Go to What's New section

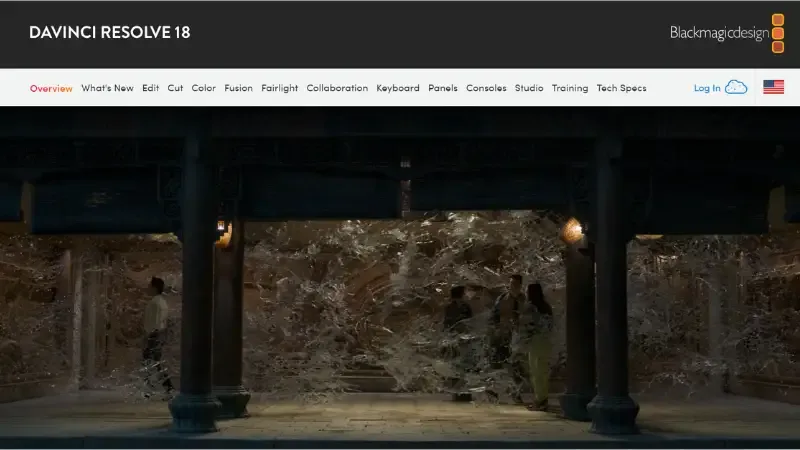point(107,88)
